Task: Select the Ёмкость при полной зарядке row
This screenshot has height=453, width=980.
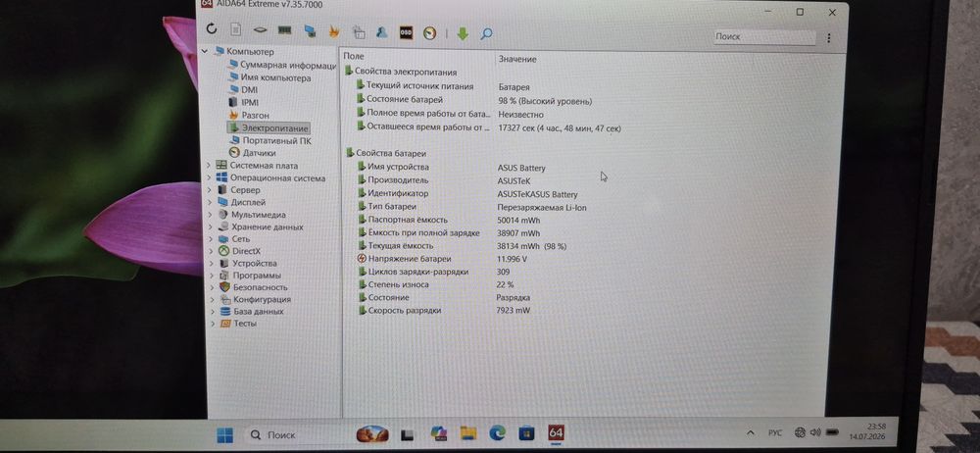Action: [x=450, y=232]
